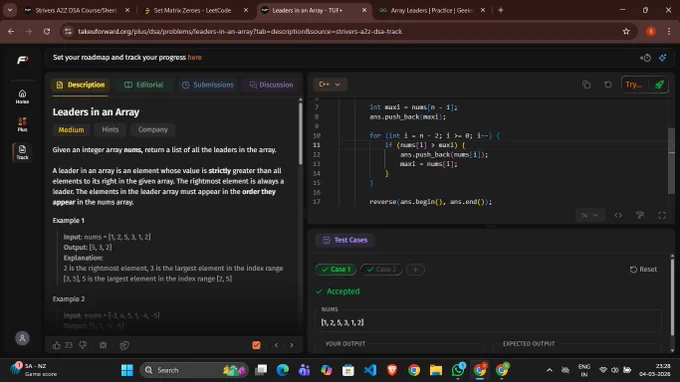This screenshot has height=382, width=680.
Task: Report a bug with the bug icon
Action: [x=103, y=345]
